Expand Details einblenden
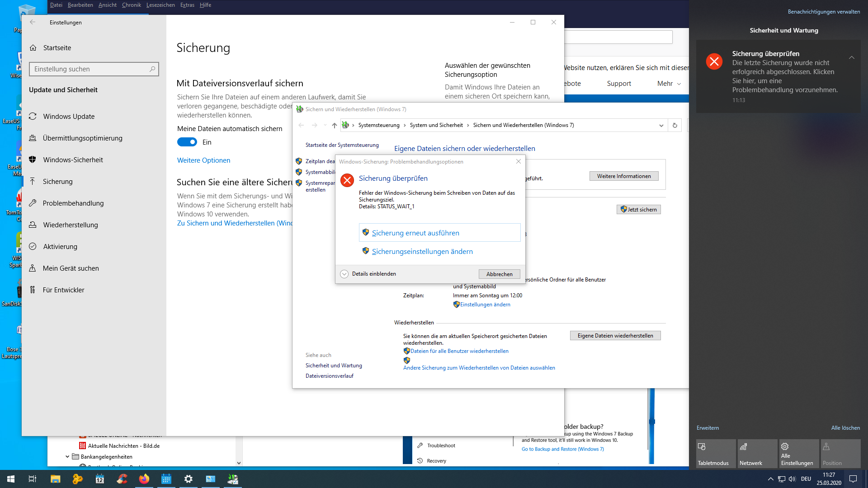This screenshot has width=868, height=488. coord(368,274)
